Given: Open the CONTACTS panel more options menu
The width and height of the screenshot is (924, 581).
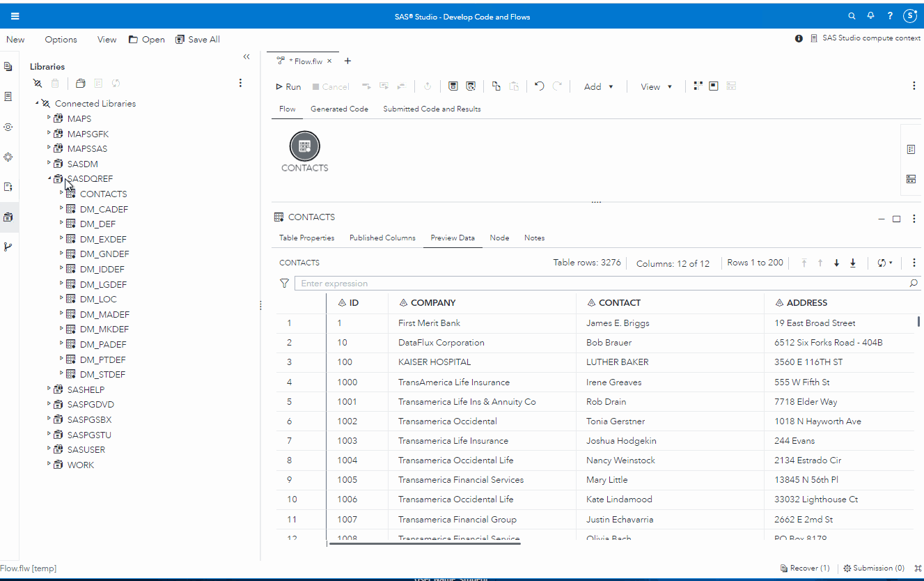Looking at the screenshot, I should click(x=914, y=219).
